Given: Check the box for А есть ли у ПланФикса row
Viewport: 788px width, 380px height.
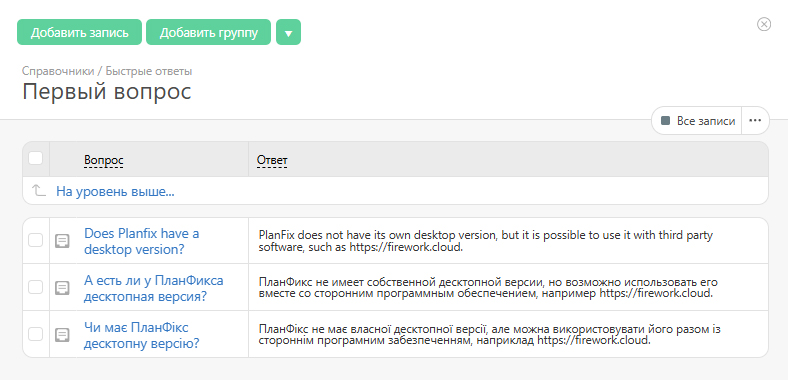Looking at the screenshot, I should coord(35,287).
